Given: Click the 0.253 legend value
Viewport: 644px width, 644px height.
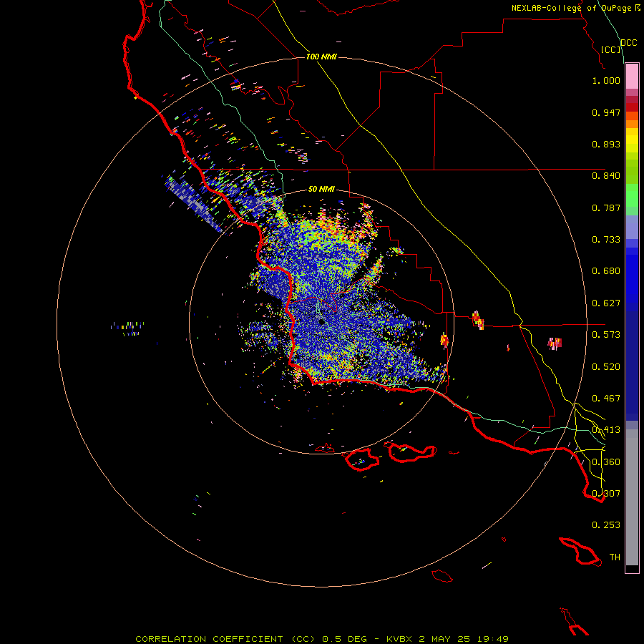Looking at the screenshot, I should [606, 525].
